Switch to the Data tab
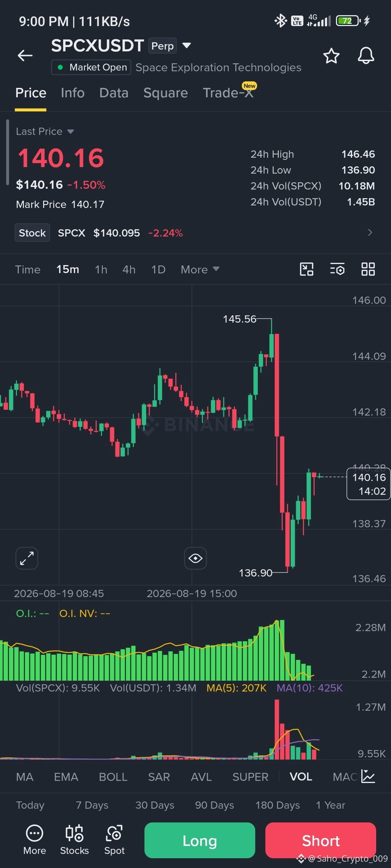This screenshot has height=868, width=391. coord(114,93)
